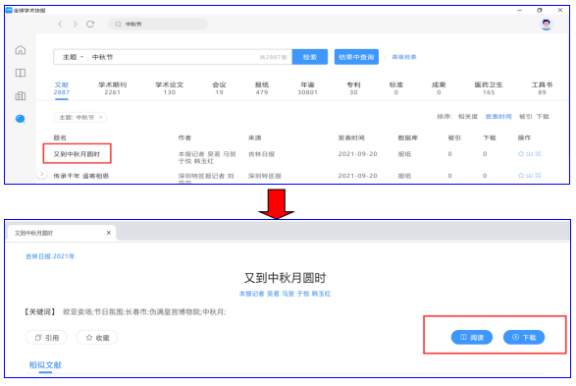The image size is (576, 386).
Task: Click the 阅读 read button
Action: 472,337
